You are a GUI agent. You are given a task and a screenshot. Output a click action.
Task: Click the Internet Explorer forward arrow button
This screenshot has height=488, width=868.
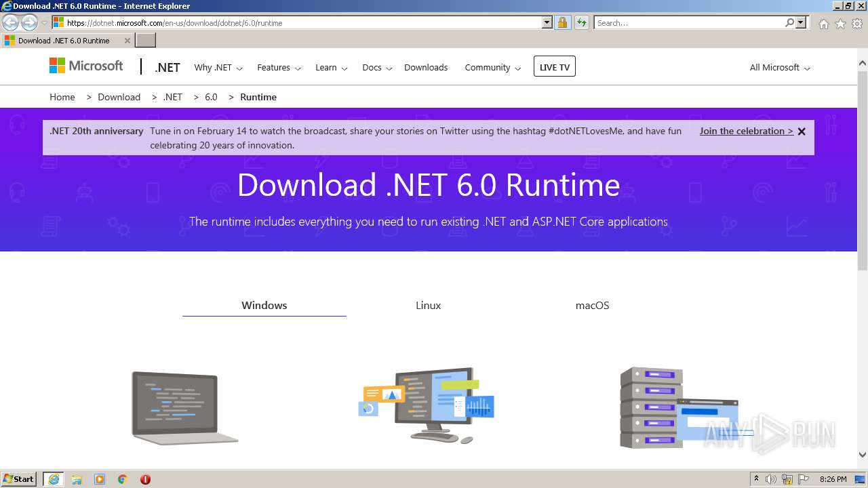pos(29,22)
